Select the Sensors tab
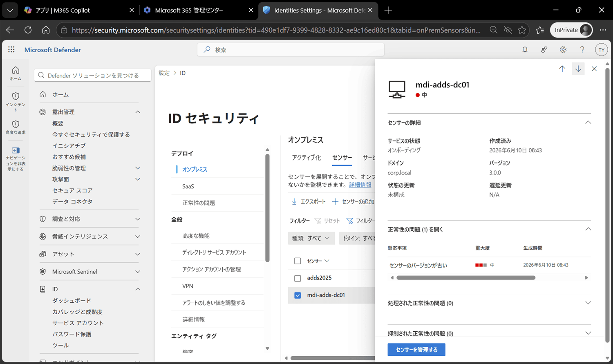613x364 pixels. 342,158
